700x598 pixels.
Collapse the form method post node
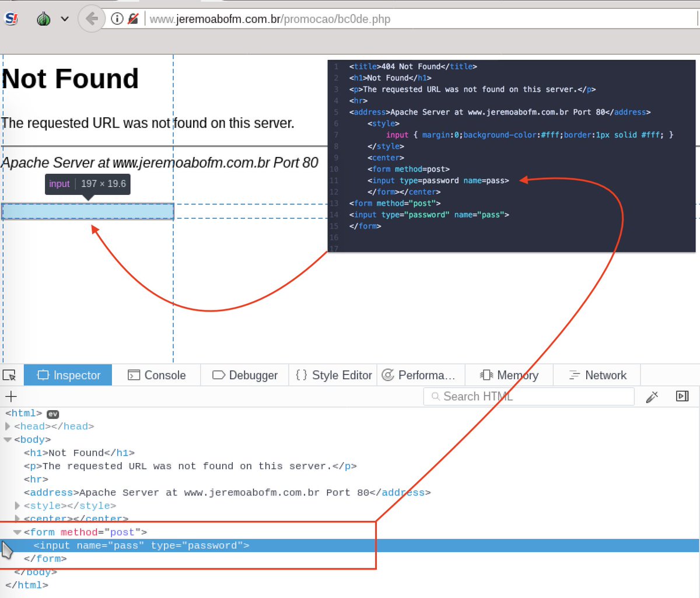tap(17, 531)
